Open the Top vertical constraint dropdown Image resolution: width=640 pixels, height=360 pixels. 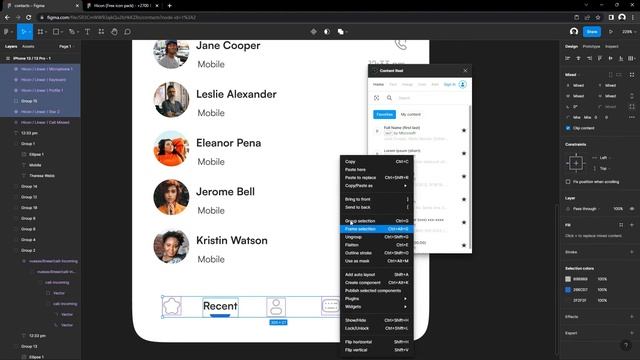pos(603,168)
